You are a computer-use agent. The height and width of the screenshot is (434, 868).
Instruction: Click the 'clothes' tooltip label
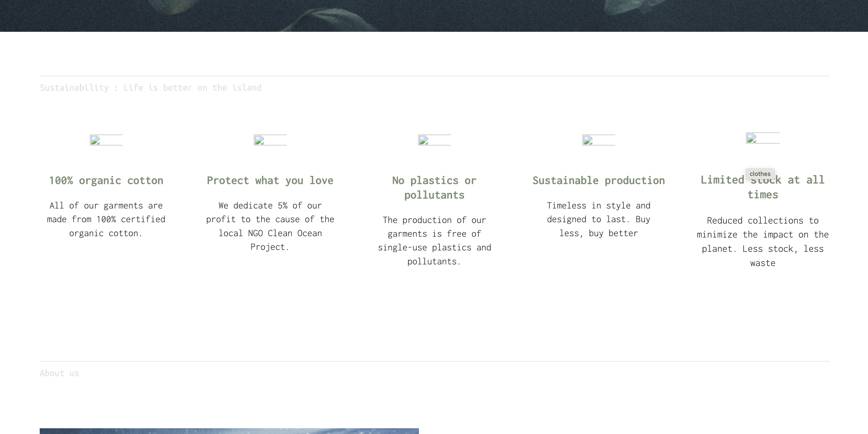760,174
